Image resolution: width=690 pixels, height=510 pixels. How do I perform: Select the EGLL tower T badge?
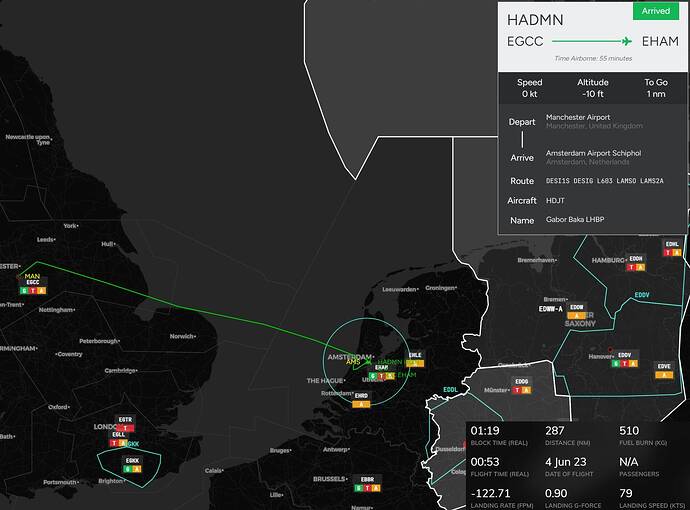114,443
